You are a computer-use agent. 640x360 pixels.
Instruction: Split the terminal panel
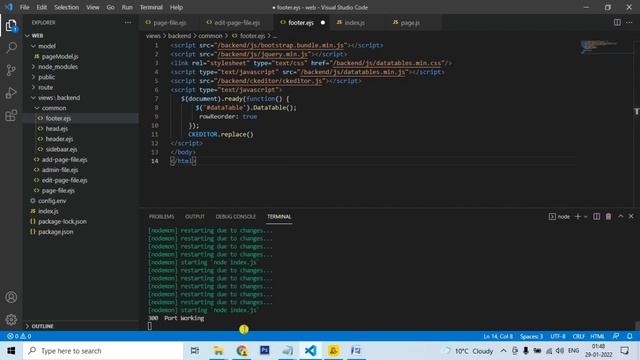click(x=596, y=216)
